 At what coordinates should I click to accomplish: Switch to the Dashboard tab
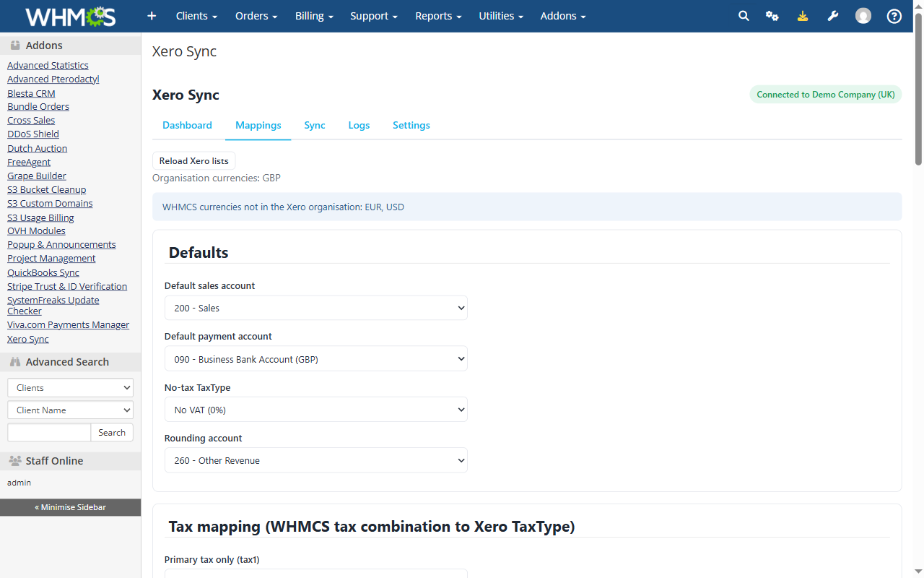click(x=187, y=125)
